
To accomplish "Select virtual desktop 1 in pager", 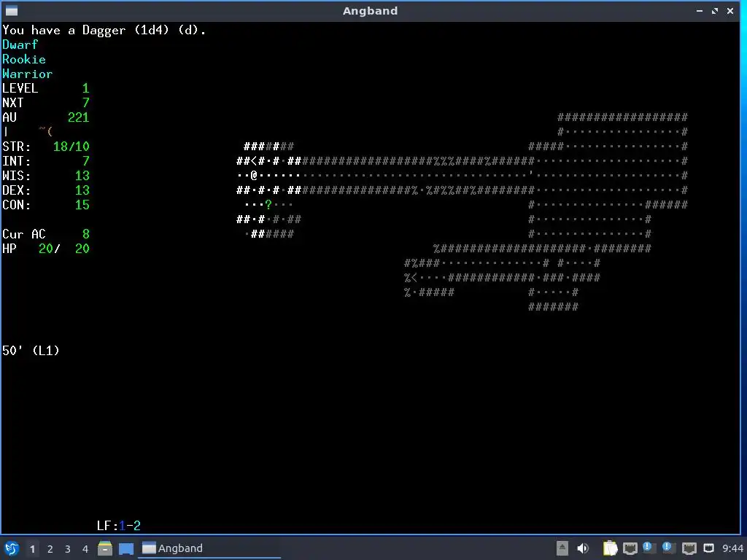I will [x=32, y=549].
